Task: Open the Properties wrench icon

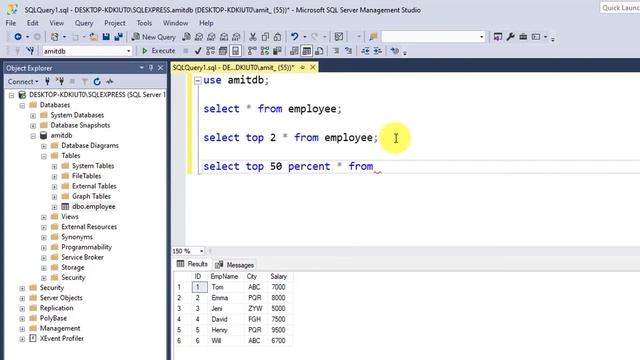Action: point(510,37)
